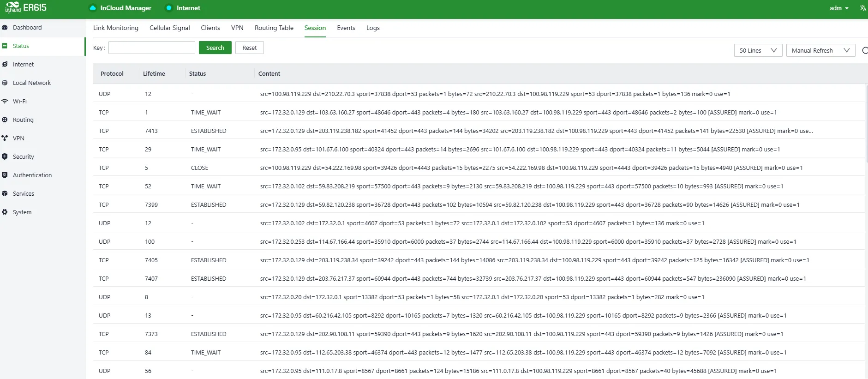The width and height of the screenshot is (868, 379).
Task: Select the Session tab
Action: 315,28
